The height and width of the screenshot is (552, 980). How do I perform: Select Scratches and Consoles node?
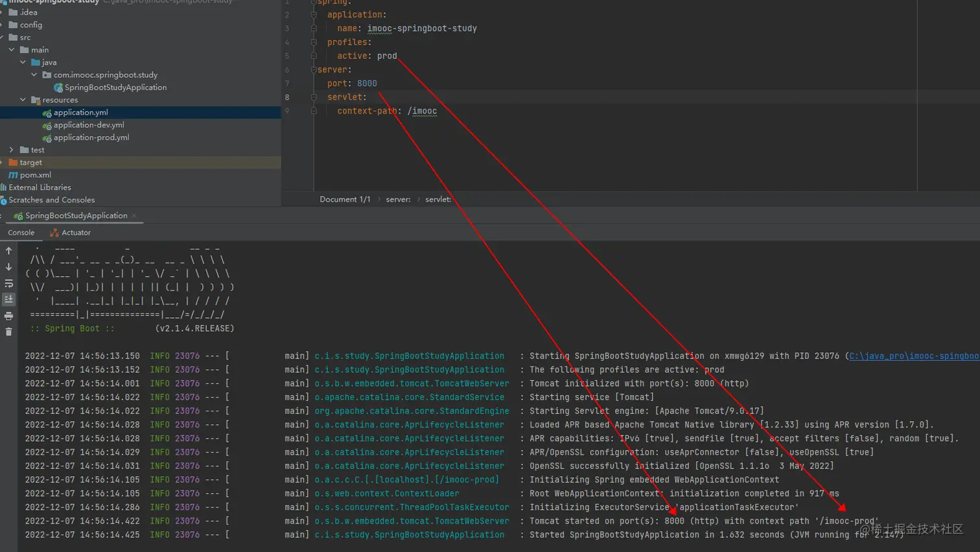tap(52, 200)
